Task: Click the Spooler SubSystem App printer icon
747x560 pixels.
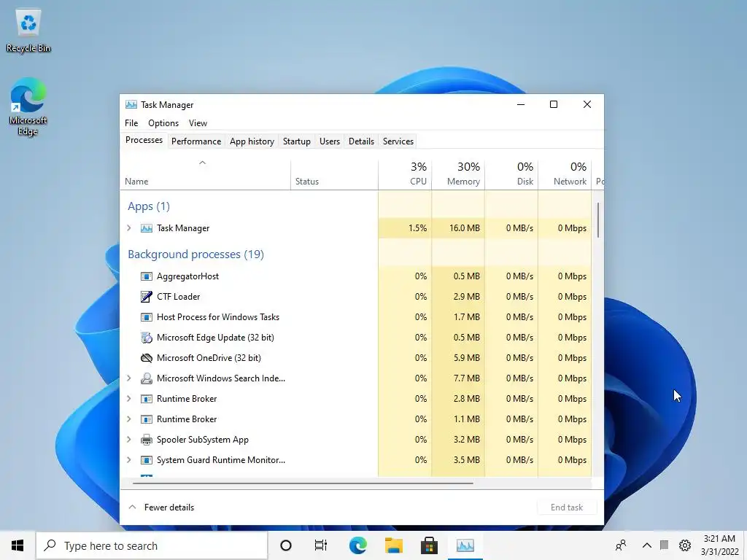Action: click(146, 440)
